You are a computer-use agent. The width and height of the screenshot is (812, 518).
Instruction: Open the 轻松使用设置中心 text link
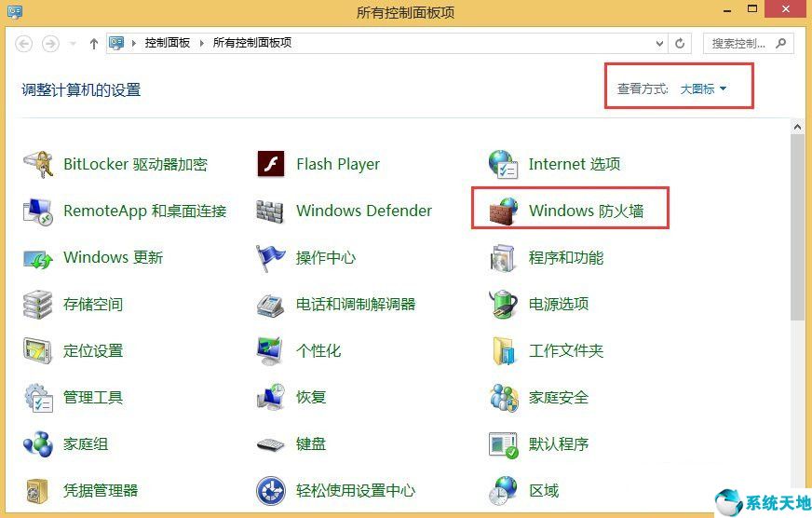pos(356,491)
